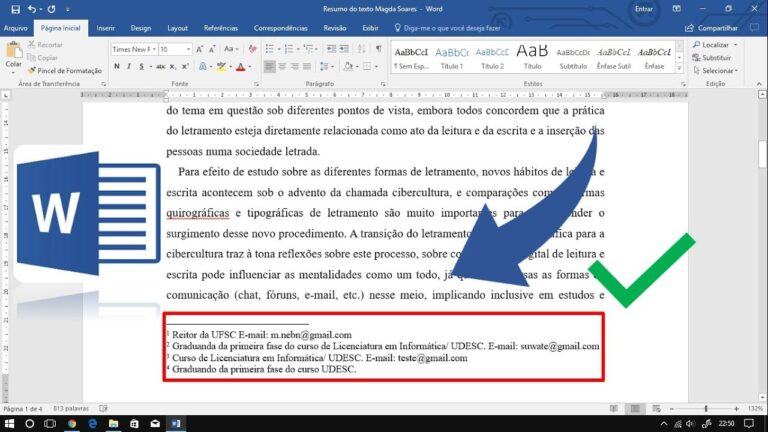The width and height of the screenshot is (768, 432).
Task: Click the zoom slider in status bar
Action: coord(705,408)
